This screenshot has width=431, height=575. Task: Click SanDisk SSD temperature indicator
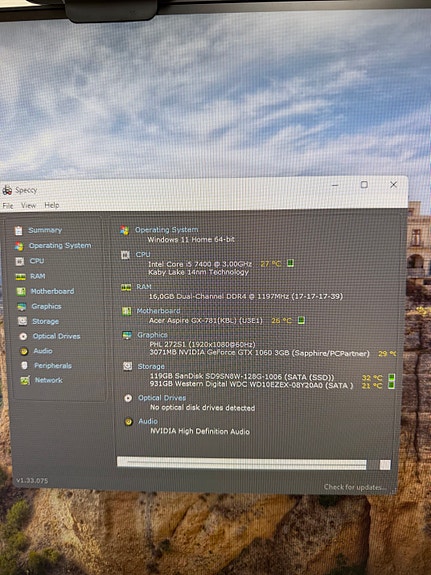pyautogui.click(x=391, y=377)
